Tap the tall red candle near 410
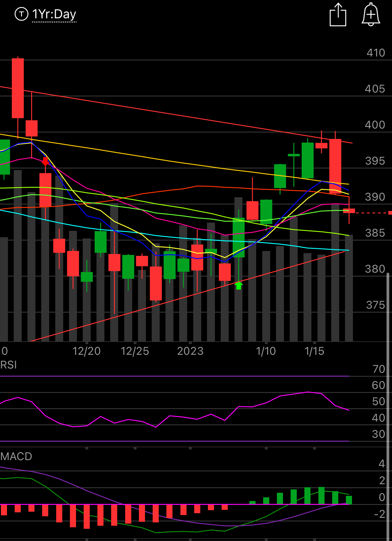Screen dimensions: 392x541 click(x=18, y=88)
